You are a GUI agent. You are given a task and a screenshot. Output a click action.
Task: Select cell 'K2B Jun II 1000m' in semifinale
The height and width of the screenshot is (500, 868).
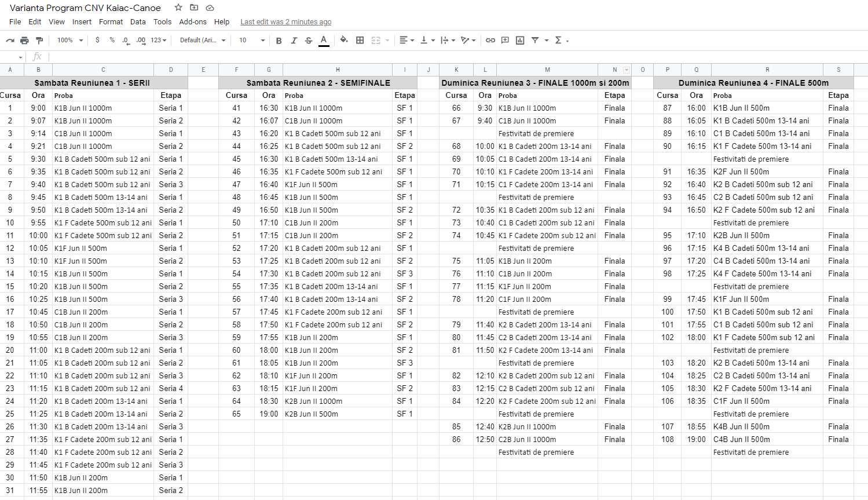(338, 401)
